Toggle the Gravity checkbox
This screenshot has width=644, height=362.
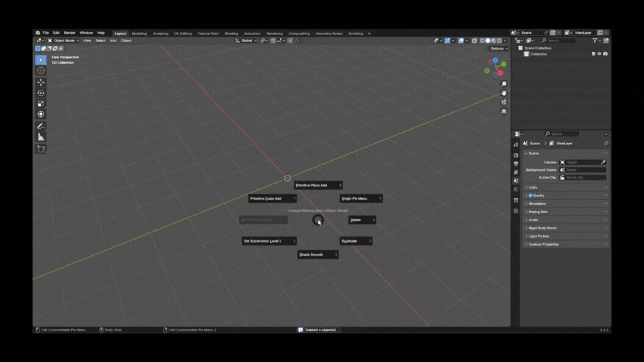(x=530, y=195)
